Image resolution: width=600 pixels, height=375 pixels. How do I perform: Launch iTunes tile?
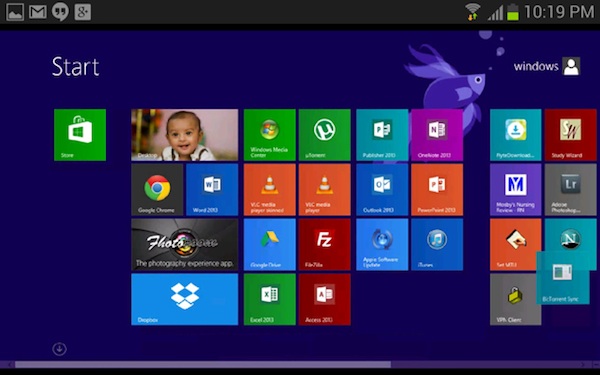[x=437, y=245]
